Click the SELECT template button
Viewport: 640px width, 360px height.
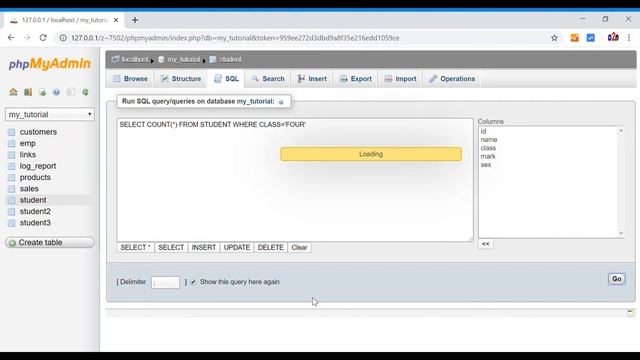[x=171, y=247]
